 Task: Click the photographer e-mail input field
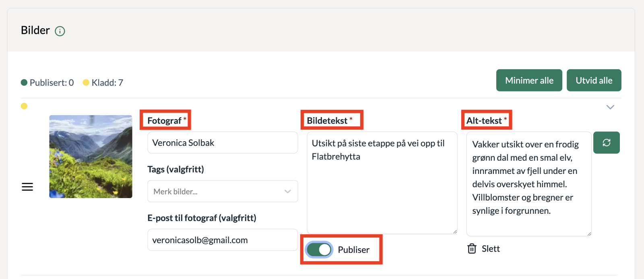(223, 240)
